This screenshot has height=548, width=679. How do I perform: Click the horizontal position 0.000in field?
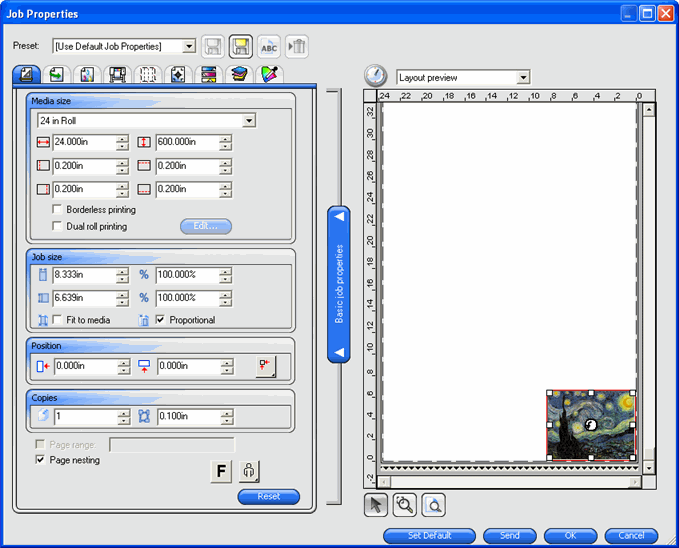[x=86, y=366]
